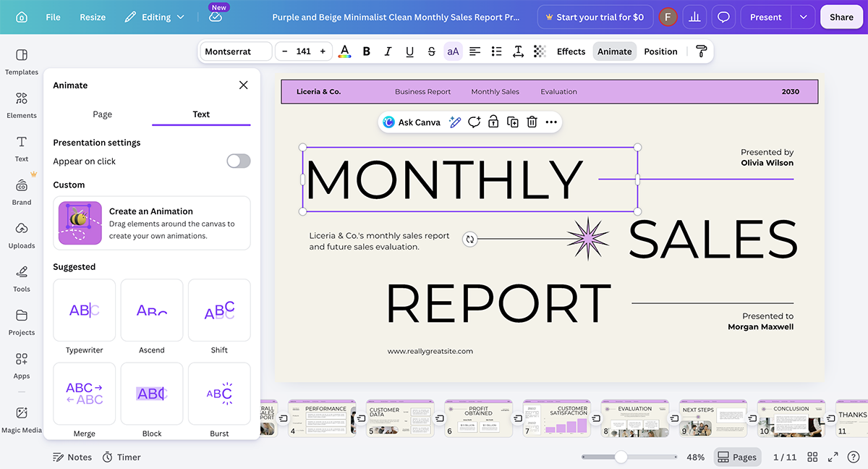Screen dimensions: 868x469
Task: Click the copy style paint roller
Action: point(701,51)
